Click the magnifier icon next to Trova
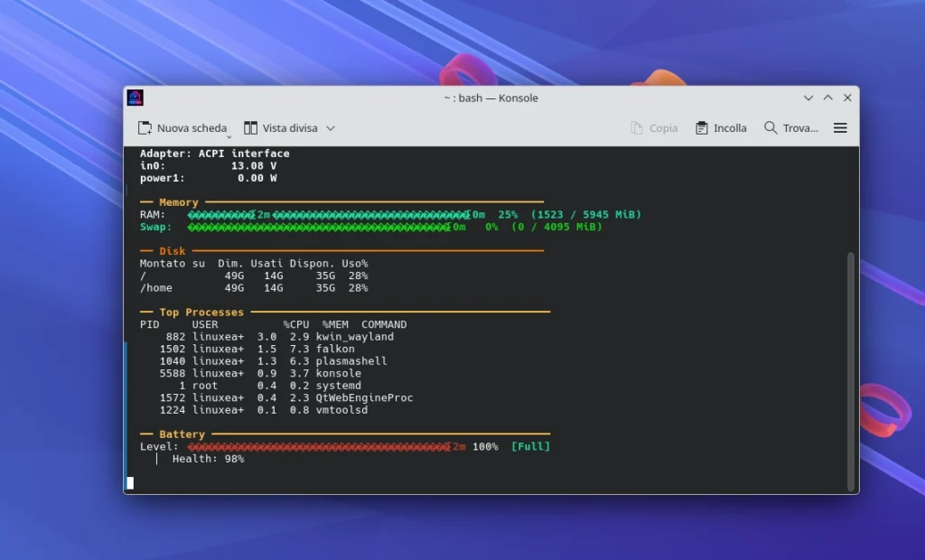925x560 pixels. (x=769, y=127)
